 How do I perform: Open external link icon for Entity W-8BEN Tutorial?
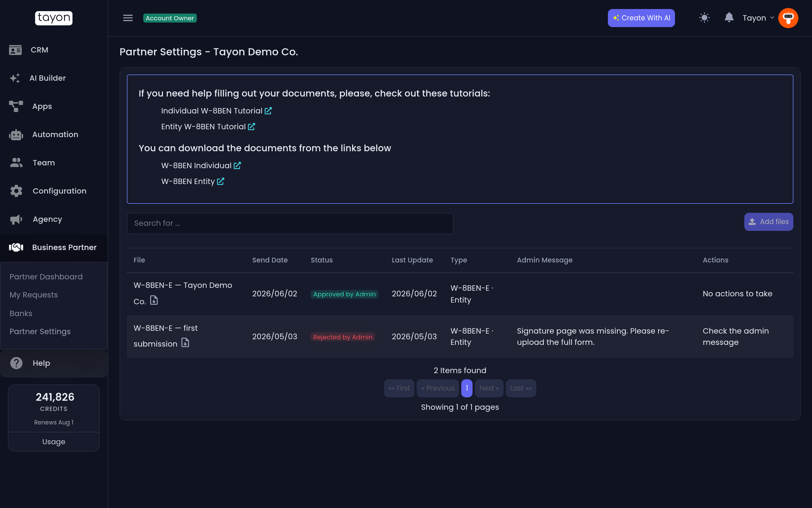point(251,127)
